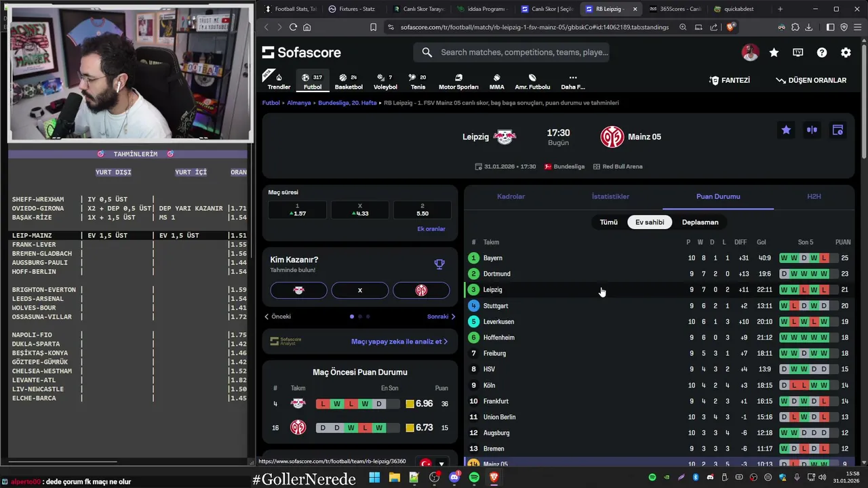
Task: Select the Voleybol sport icon
Action: (x=385, y=81)
